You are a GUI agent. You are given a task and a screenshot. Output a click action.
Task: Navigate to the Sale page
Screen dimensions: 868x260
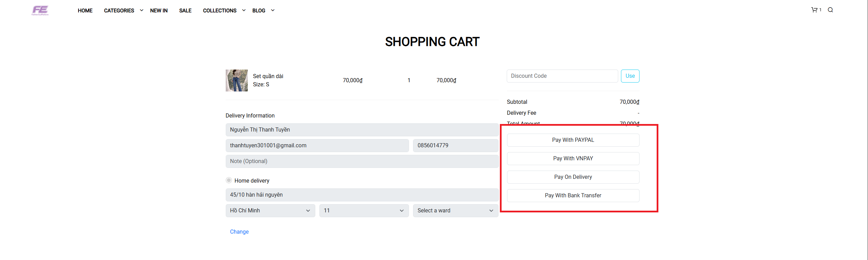coord(185,11)
